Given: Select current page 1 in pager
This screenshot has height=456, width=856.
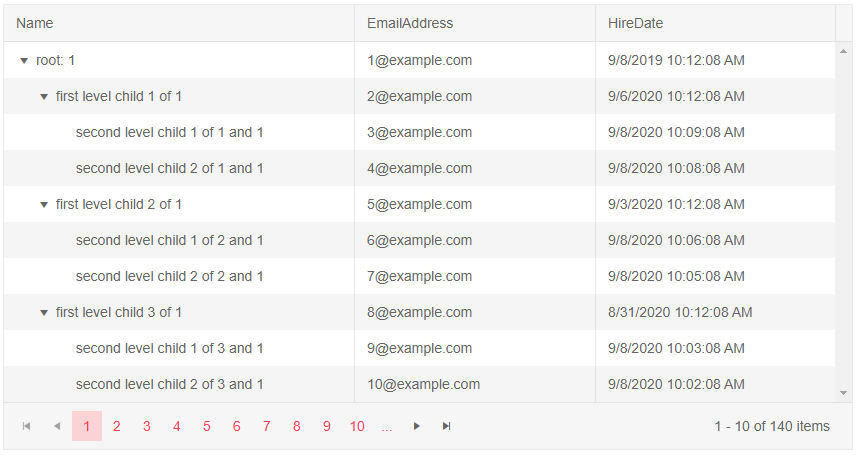Looking at the screenshot, I should tap(87, 426).
